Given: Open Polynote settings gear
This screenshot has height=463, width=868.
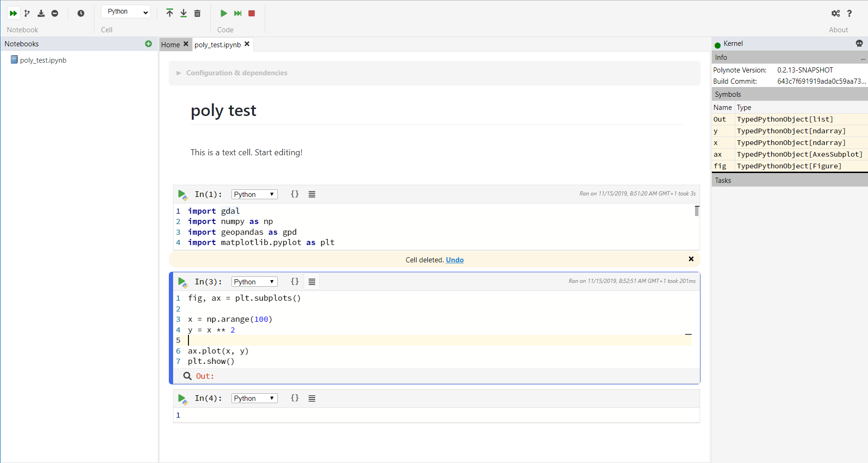Looking at the screenshot, I should 836,13.
